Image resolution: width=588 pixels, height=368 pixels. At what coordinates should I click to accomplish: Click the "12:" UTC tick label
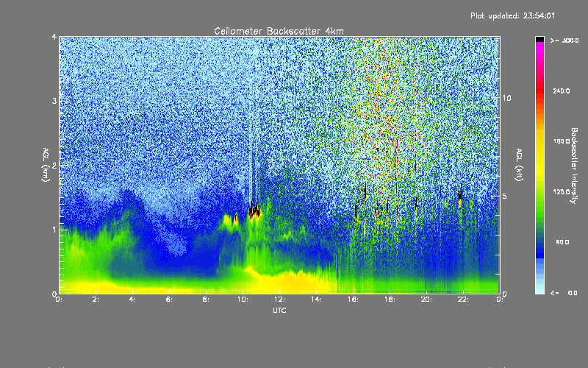pyautogui.click(x=279, y=300)
